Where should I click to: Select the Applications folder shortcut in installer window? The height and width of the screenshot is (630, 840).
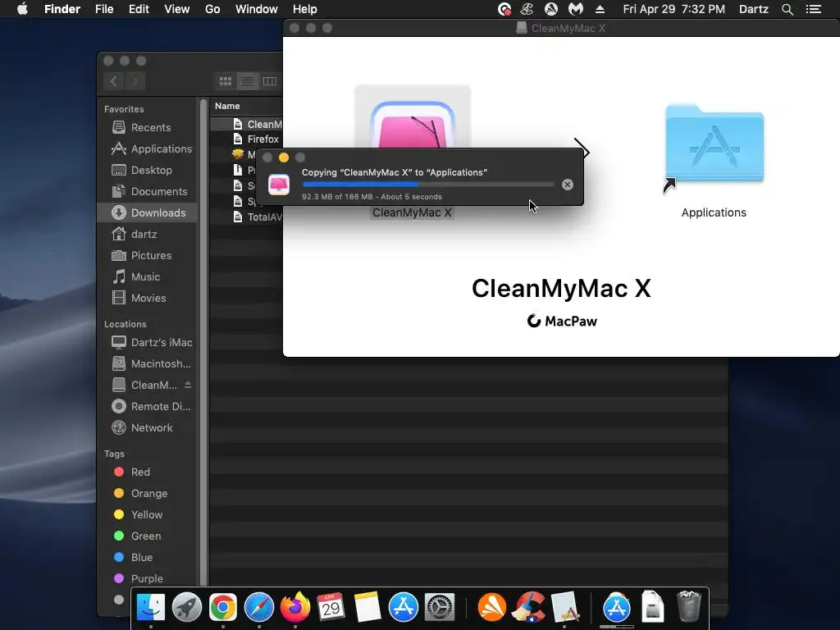point(714,144)
